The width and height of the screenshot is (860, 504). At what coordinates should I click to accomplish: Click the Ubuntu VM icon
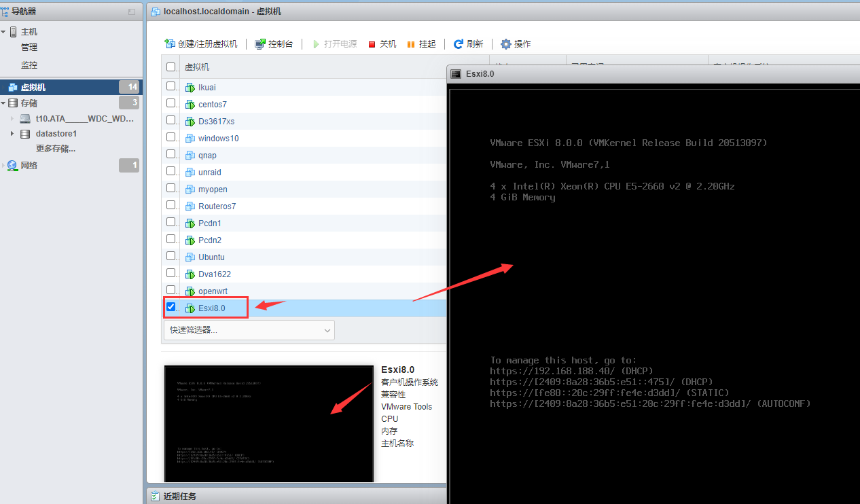coord(190,257)
